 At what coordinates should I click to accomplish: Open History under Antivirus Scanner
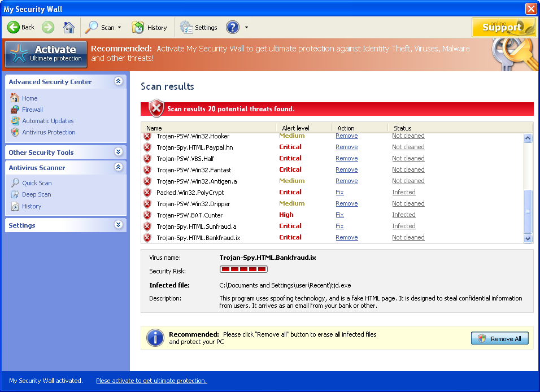pos(32,206)
